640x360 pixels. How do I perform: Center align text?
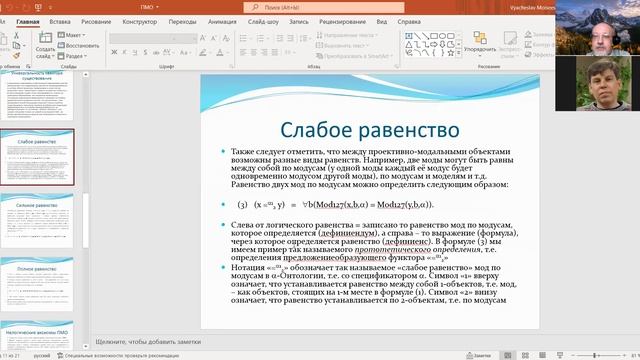click(x=254, y=52)
